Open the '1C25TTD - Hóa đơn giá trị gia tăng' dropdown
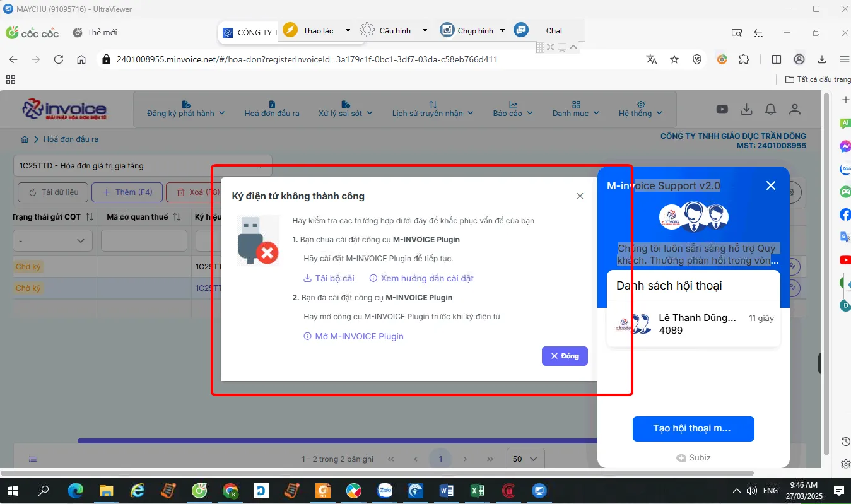Image resolution: width=851 pixels, height=504 pixels. 143,166
